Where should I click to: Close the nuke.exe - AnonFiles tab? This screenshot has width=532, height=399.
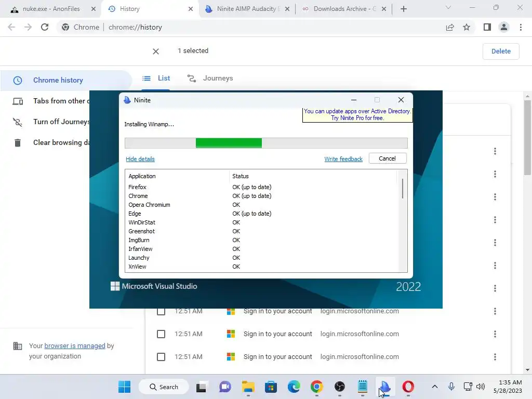(94, 9)
